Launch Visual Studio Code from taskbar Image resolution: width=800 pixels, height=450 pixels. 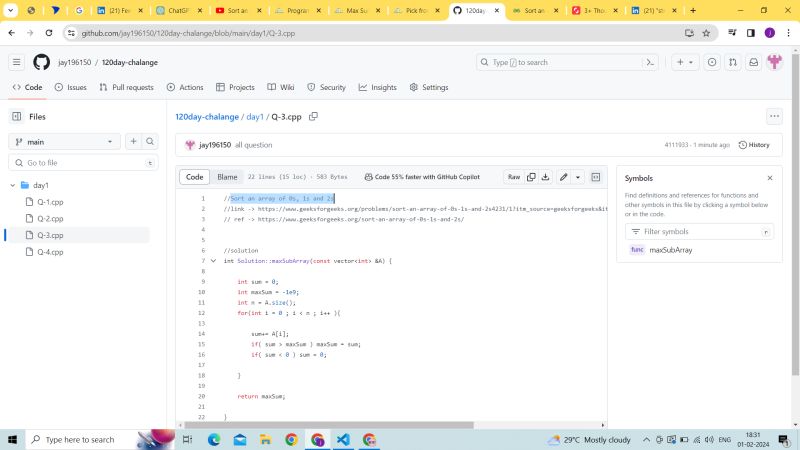point(343,439)
